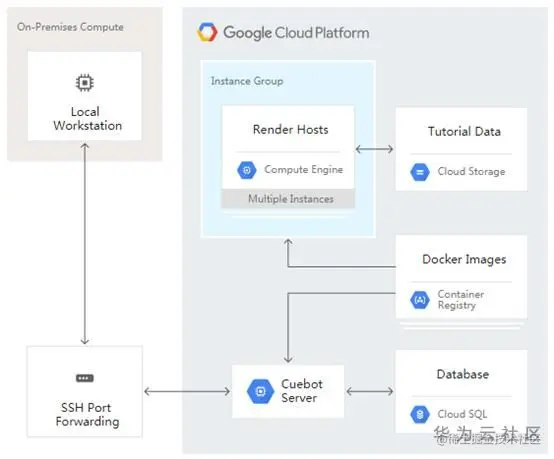Select the "Cloud SQL" label

tap(462, 414)
